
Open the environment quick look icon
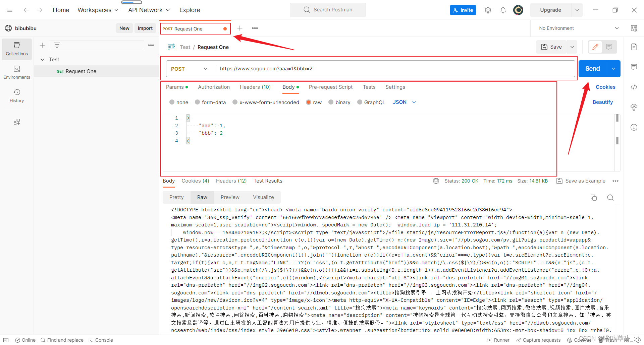(634, 28)
